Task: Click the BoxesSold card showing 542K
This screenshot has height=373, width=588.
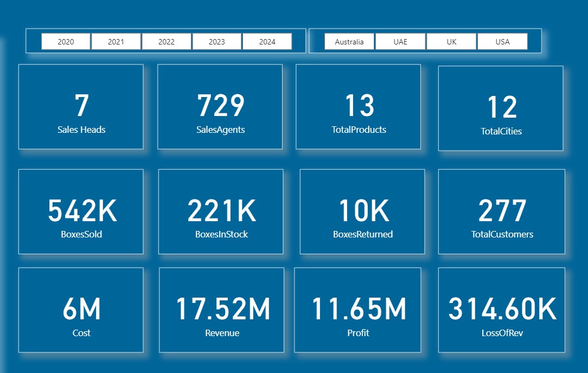Action: pos(81,211)
